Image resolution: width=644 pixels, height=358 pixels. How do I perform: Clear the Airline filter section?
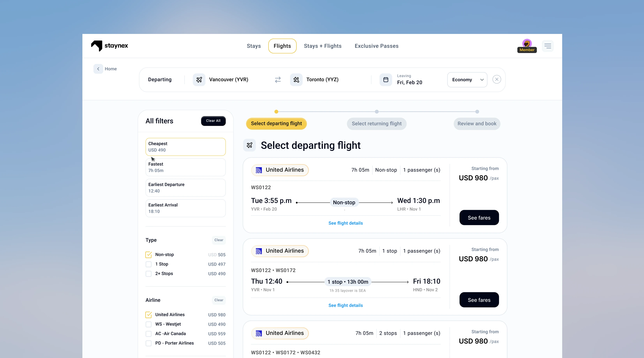pyautogui.click(x=219, y=300)
